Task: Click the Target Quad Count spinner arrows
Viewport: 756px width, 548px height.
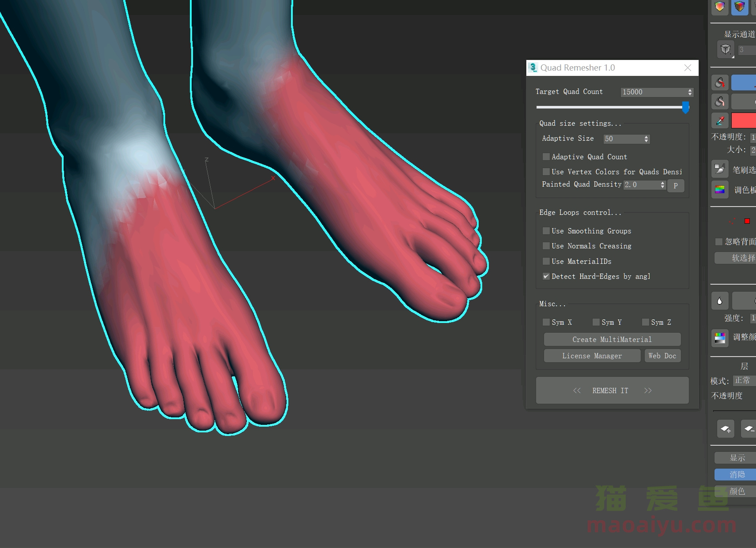Action: (x=690, y=92)
